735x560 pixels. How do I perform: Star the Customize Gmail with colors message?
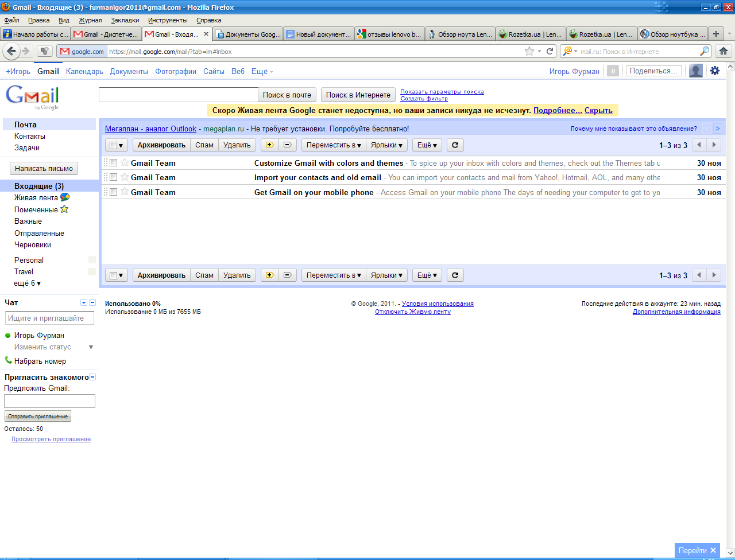(125, 163)
